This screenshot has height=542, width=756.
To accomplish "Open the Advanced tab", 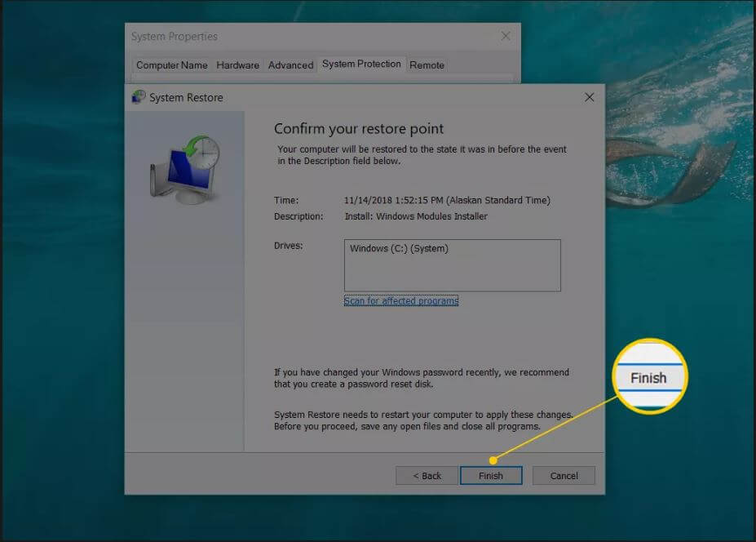I will (290, 64).
